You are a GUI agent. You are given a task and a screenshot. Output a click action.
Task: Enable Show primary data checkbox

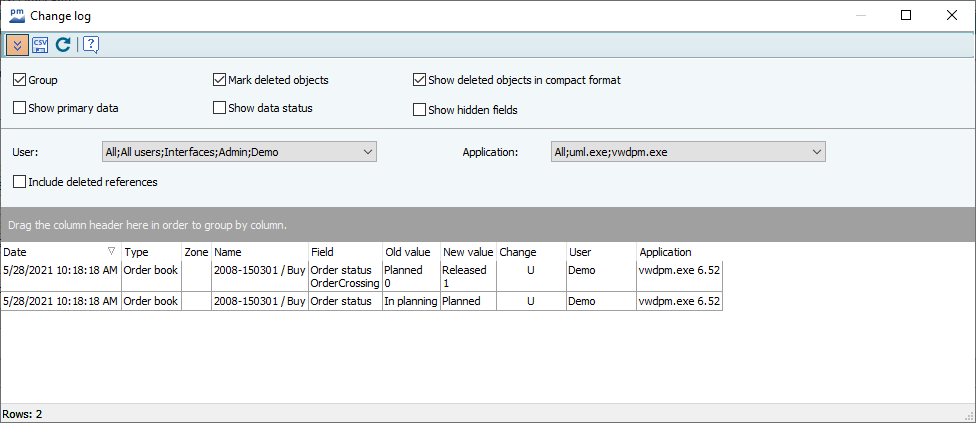click(x=20, y=108)
